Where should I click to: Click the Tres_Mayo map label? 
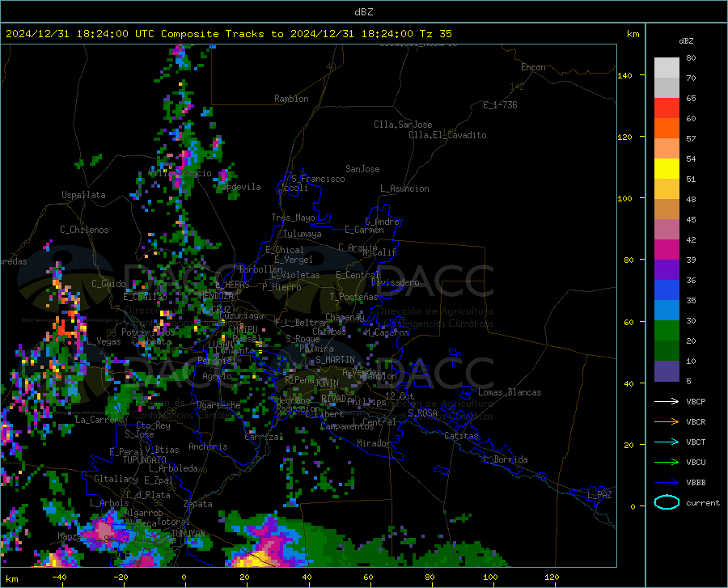coord(293,218)
